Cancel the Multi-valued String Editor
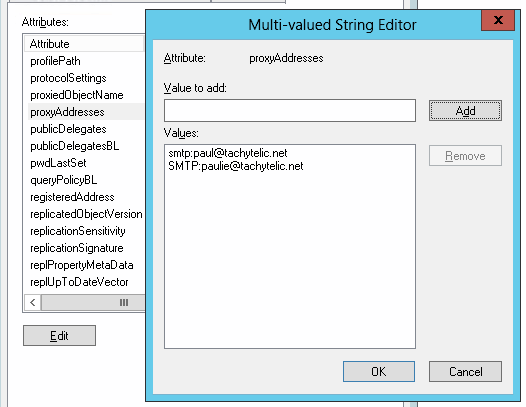526x407 pixels. [465, 371]
